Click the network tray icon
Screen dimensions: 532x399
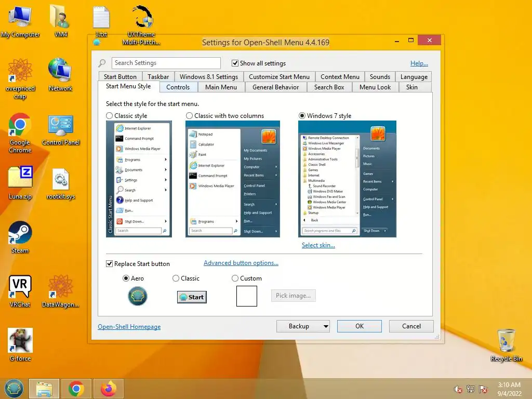click(471, 389)
